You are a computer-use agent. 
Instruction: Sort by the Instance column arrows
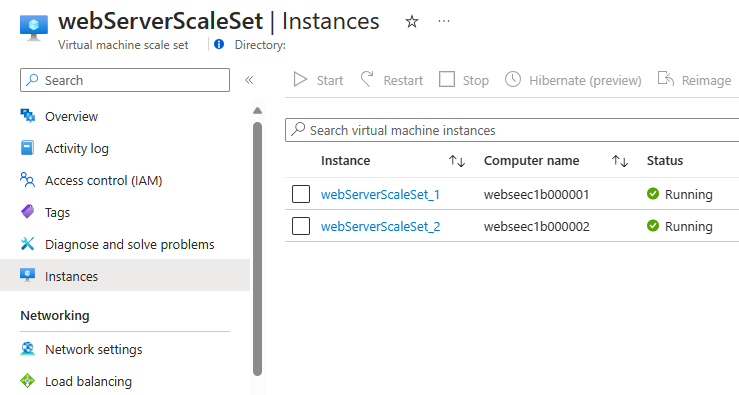pyautogui.click(x=457, y=161)
